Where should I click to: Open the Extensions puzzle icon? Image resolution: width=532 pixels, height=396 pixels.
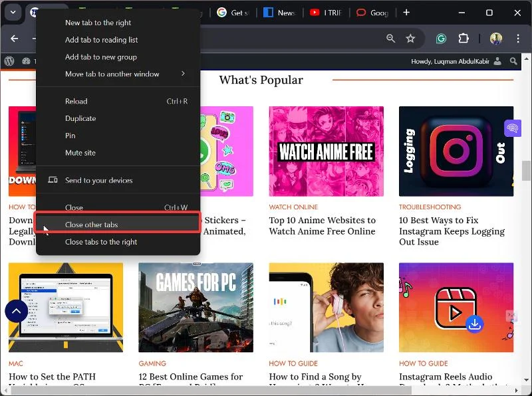(x=464, y=39)
